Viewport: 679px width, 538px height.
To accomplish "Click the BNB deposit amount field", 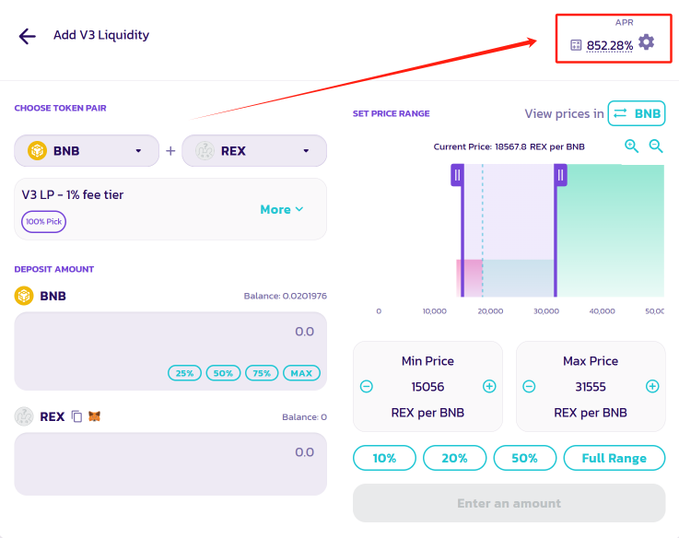I will tap(170, 333).
